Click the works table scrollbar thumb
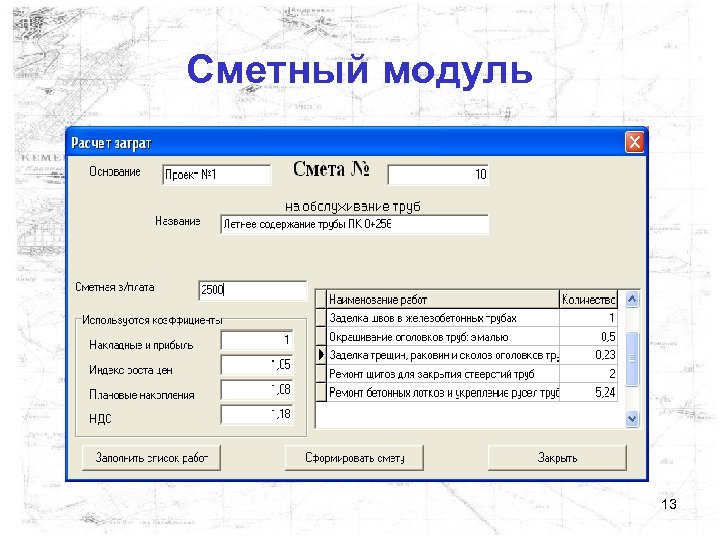Image resolution: width=720 pixels, height=540 pixels. click(x=632, y=359)
